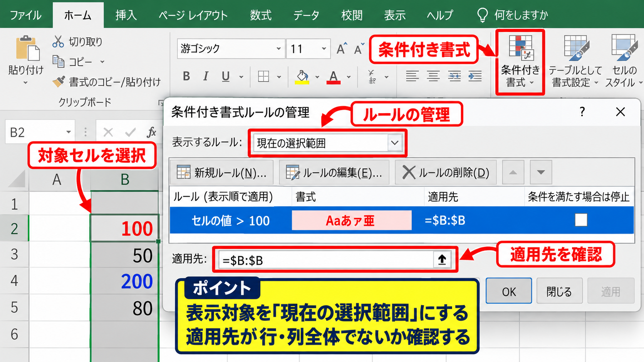Image resolution: width=644 pixels, height=362 pixels.
Task: Open the ファイル tab
Action: [x=25, y=15]
